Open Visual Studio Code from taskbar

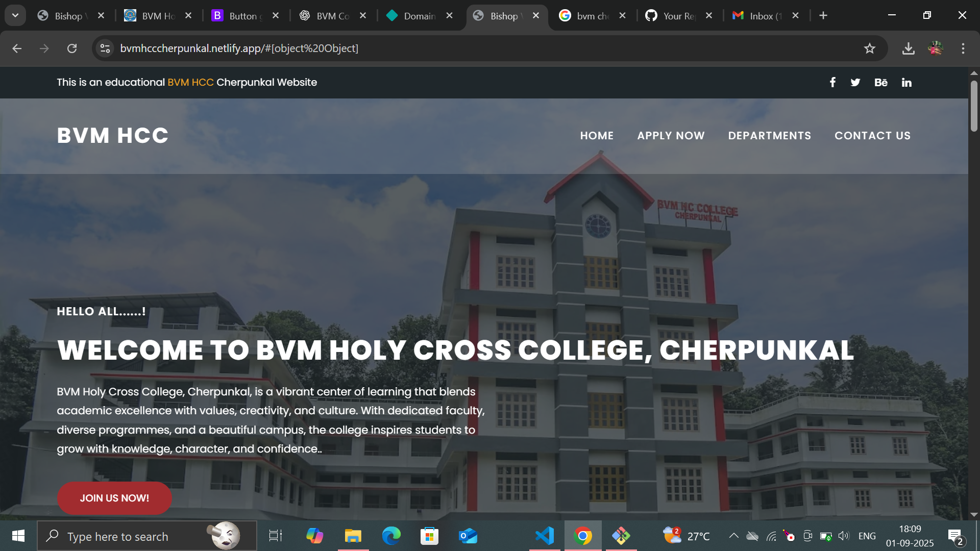click(545, 536)
